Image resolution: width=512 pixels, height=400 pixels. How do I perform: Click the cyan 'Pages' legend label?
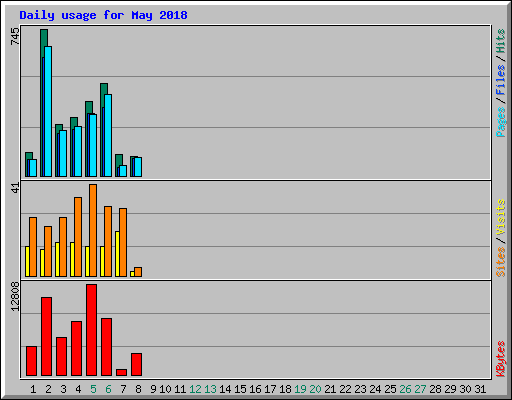pos(500,122)
